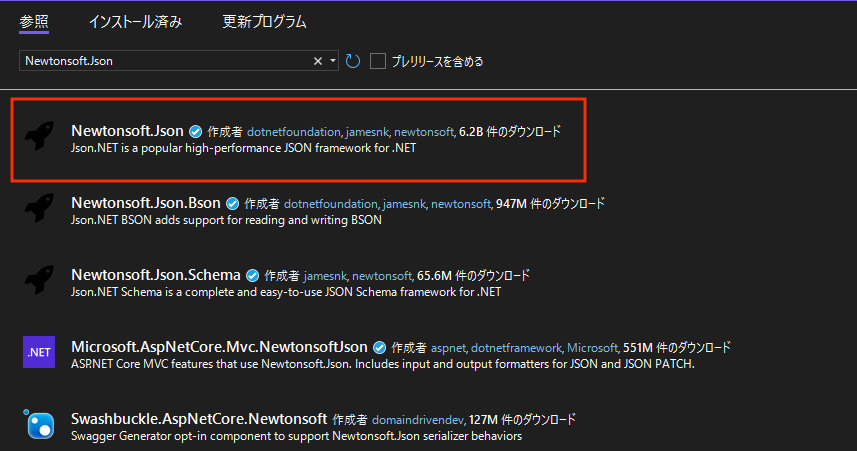Open dotnetfoundation author link of Newtonsoft.Json
857x451 pixels.
pos(295,132)
